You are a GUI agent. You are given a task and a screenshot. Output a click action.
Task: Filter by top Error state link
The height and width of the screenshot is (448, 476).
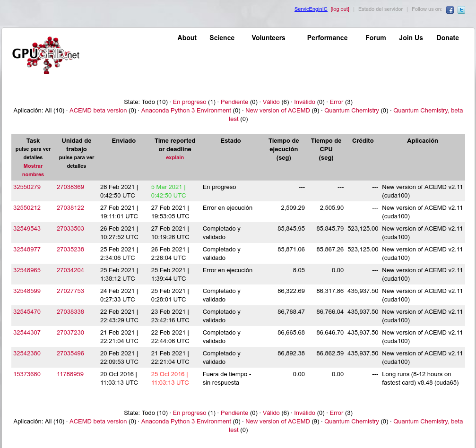[x=337, y=102]
